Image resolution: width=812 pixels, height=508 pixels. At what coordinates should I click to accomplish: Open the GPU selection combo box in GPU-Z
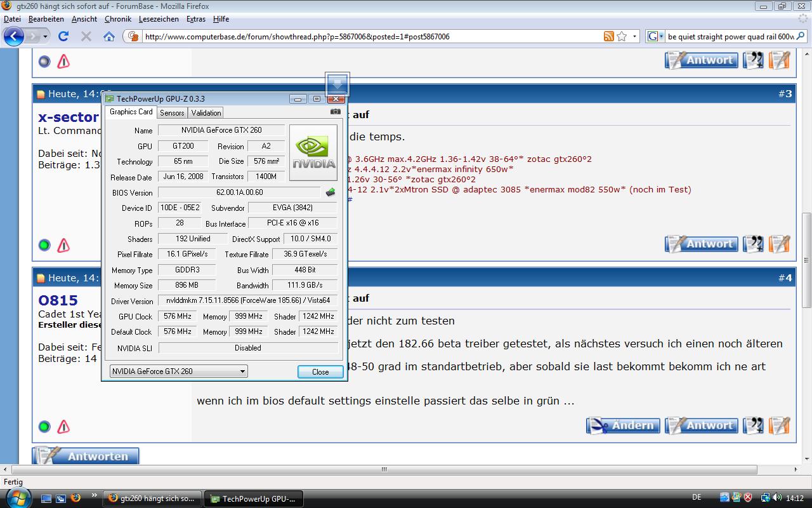click(179, 371)
